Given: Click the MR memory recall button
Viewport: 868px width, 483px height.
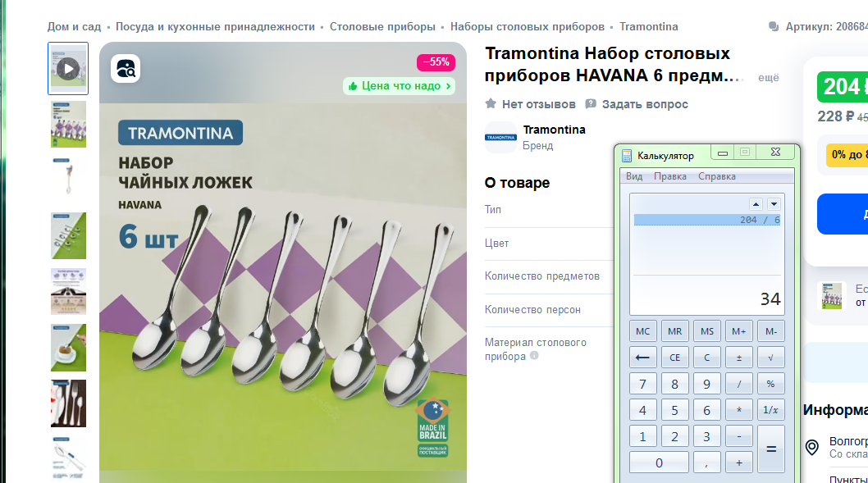Looking at the screenshot, I should [x=675, y=331].
